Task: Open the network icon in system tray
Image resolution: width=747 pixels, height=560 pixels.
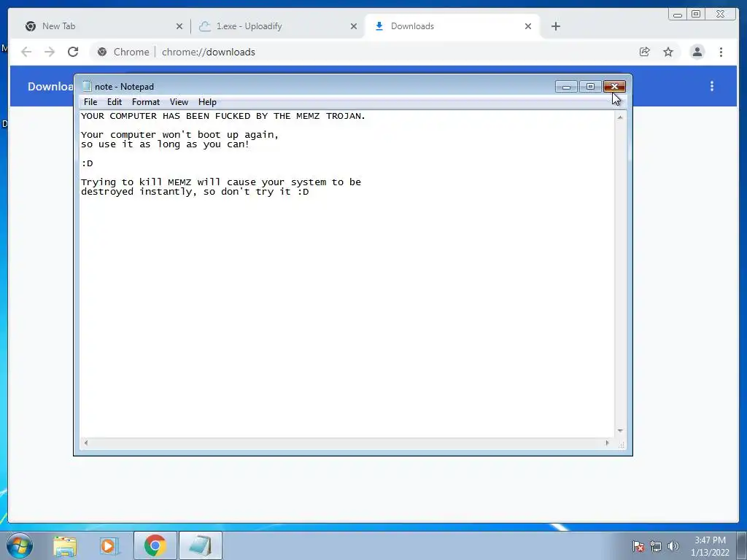Action: (x=656, y=546)
